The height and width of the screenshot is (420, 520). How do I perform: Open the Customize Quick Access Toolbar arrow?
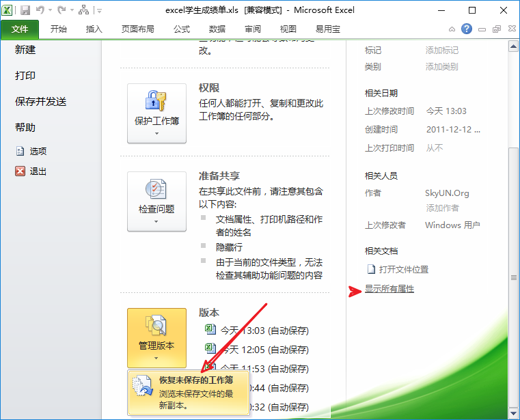99,11
